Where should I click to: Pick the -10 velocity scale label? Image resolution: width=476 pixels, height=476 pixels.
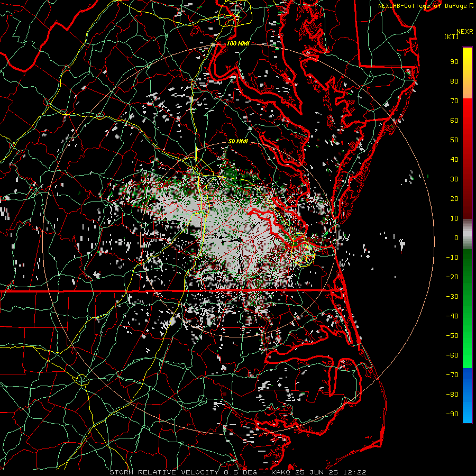pyautogui.click(x=452, y=258)
